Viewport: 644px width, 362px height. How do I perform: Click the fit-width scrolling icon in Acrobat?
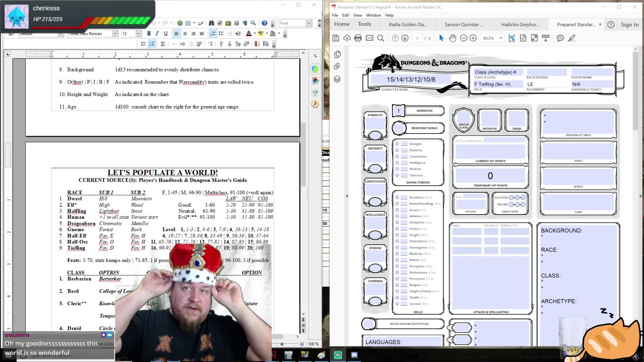[x=512, y=38]
